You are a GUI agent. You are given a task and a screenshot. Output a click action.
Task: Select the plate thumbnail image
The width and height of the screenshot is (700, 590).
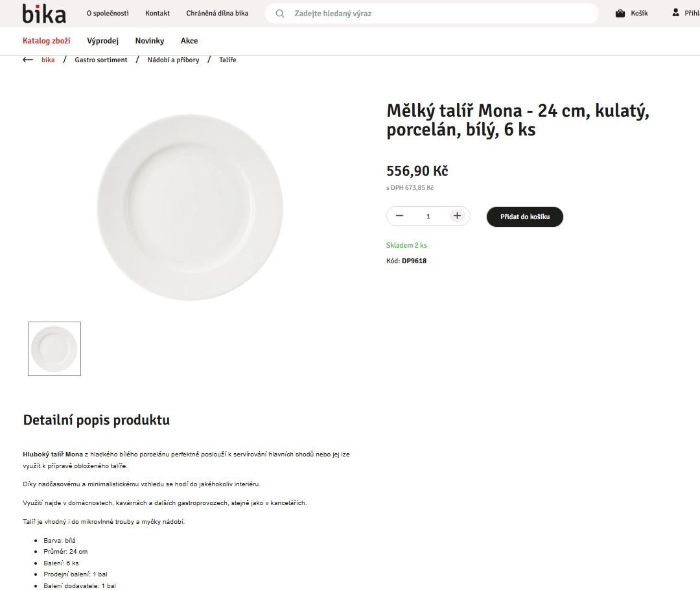pyautogui.click(x=54, y=349)
